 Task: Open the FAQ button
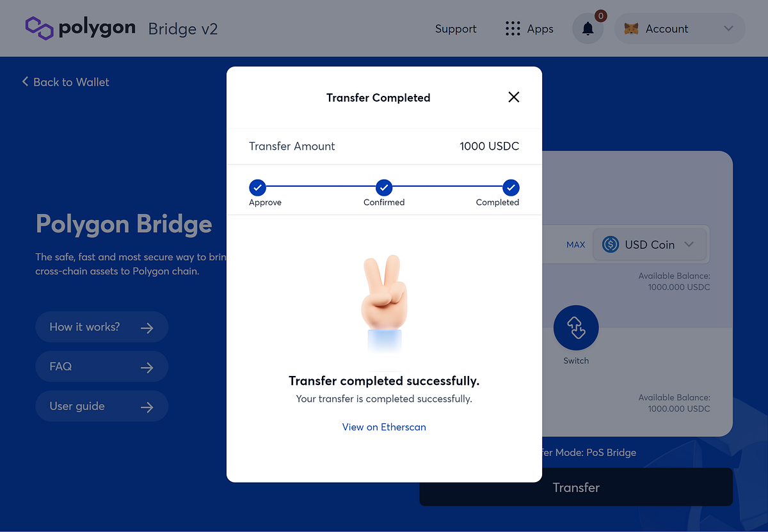coord(102,367)
